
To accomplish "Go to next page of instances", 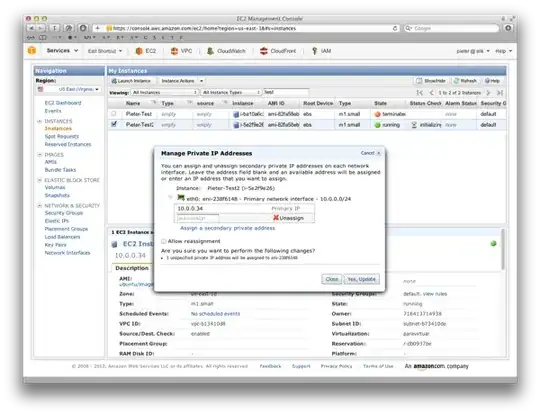I will pos(488,93).
